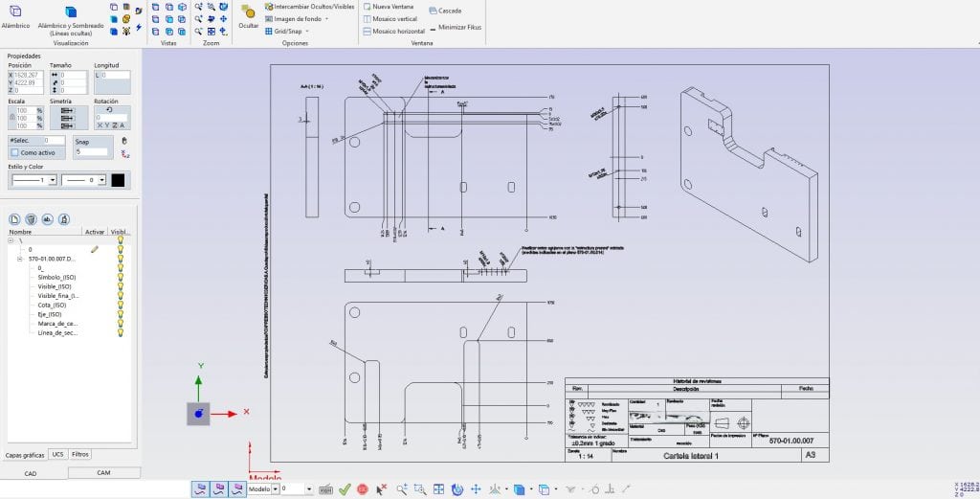Click the zoom all fit icon in bottom toolbar

pos(438,489)
